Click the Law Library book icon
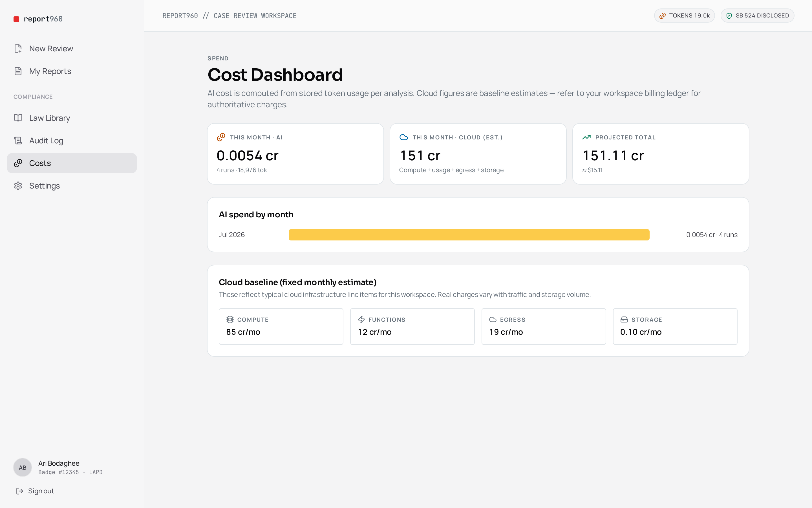The image size is (812, 508). pyautogui.click(x=18, y=118)
